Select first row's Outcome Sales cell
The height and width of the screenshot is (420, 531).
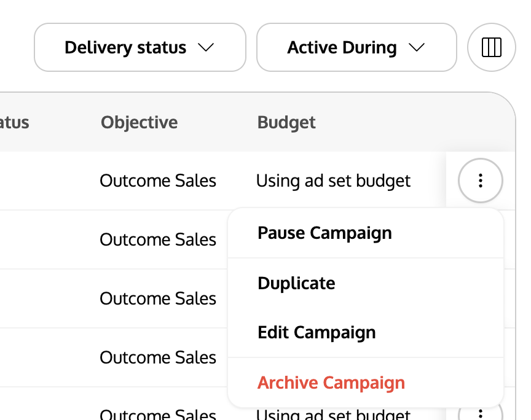click(158, 181)
